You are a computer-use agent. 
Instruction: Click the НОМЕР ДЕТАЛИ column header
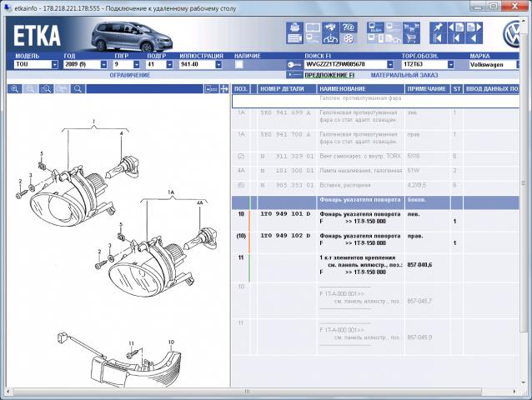point(287,89)
